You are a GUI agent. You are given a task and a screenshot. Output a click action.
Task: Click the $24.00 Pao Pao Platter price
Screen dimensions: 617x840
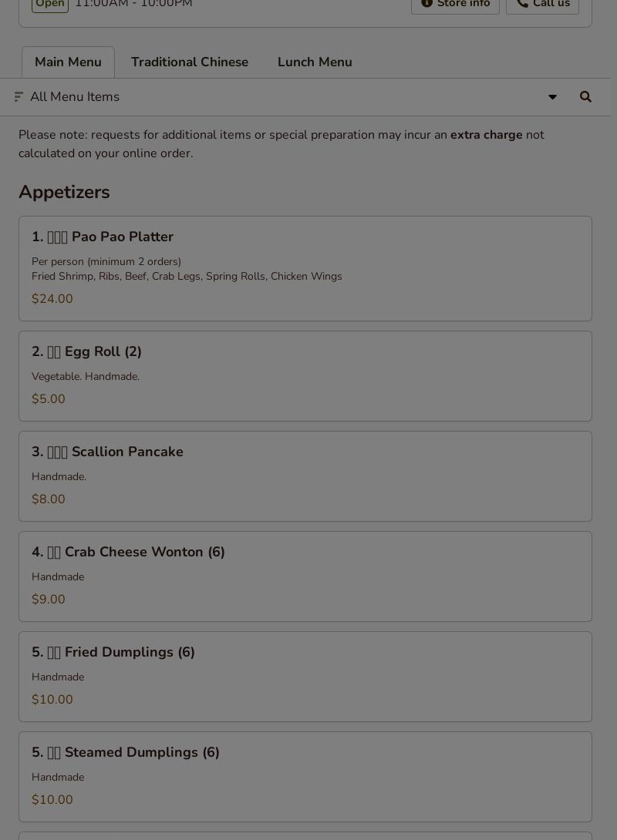pos(52,299)
